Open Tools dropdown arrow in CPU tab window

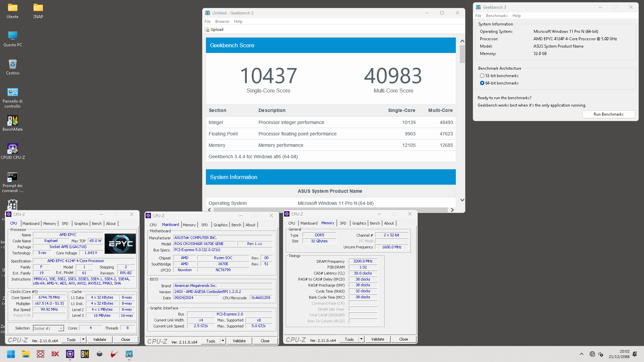83,340
